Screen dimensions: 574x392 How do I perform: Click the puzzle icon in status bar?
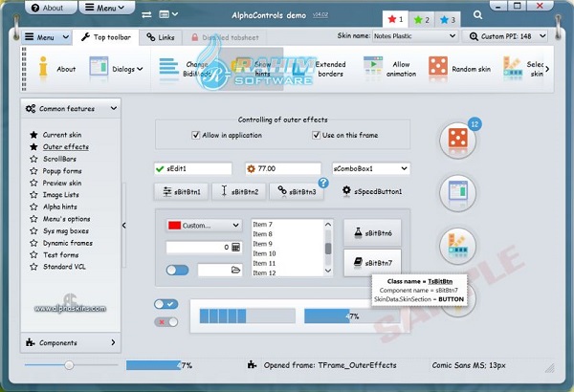252,364
